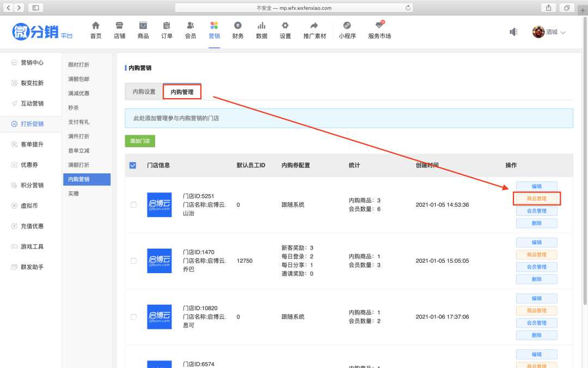Open 互动营销 in the sidebar

point(32,104)
